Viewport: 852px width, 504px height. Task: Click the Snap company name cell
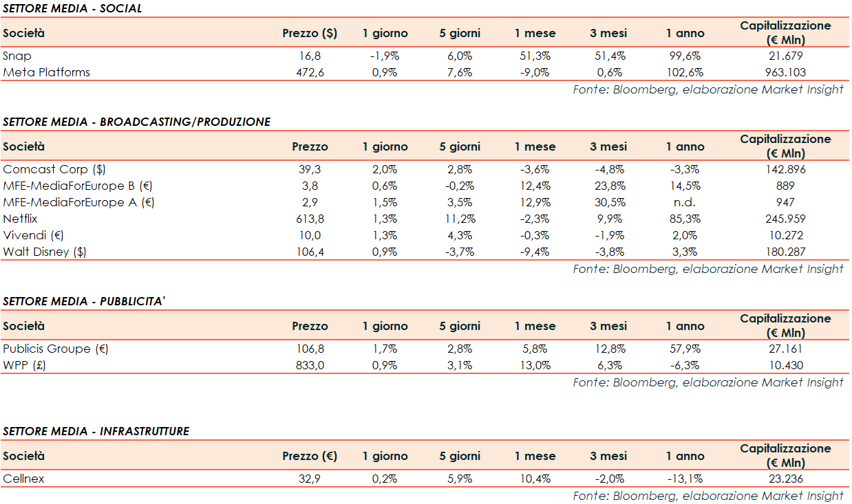[17, 56]
